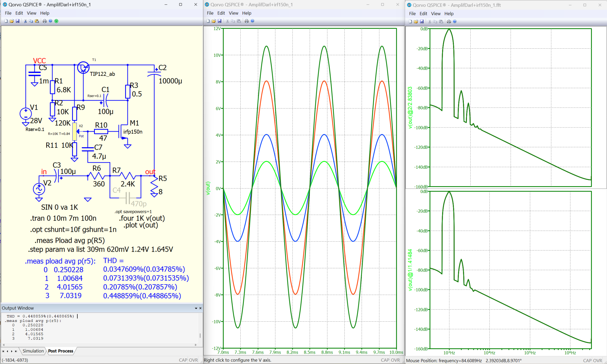Viewport: 607px width, 364px height.
Task: Click R5 8 ohm load resistor
Action: point(154,186)
